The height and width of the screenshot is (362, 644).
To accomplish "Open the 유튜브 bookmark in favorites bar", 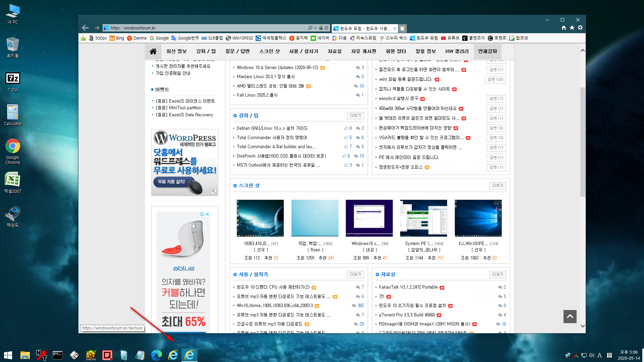I will pyautogui.click(x=450, y=38).
